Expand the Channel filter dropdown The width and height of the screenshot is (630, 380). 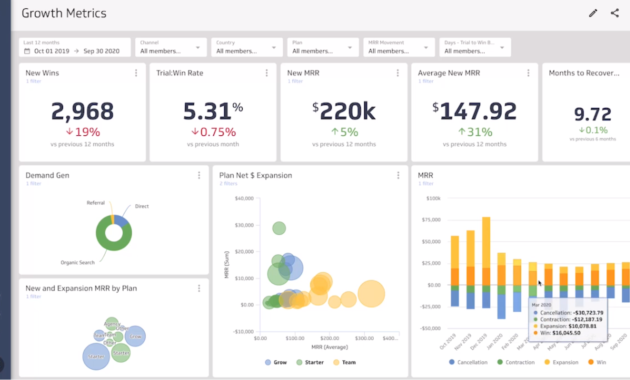tap(171, 47)
